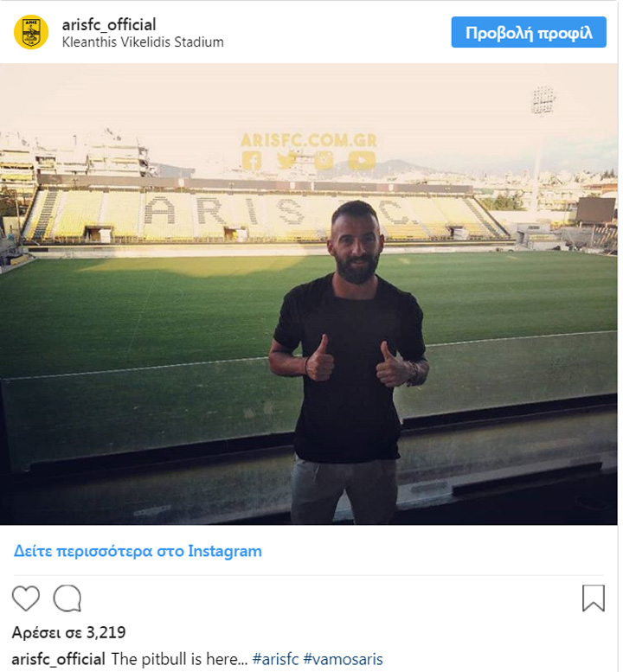Follow the #arisfc hashtag link
The image size is (623, 672).
(275, 659)
